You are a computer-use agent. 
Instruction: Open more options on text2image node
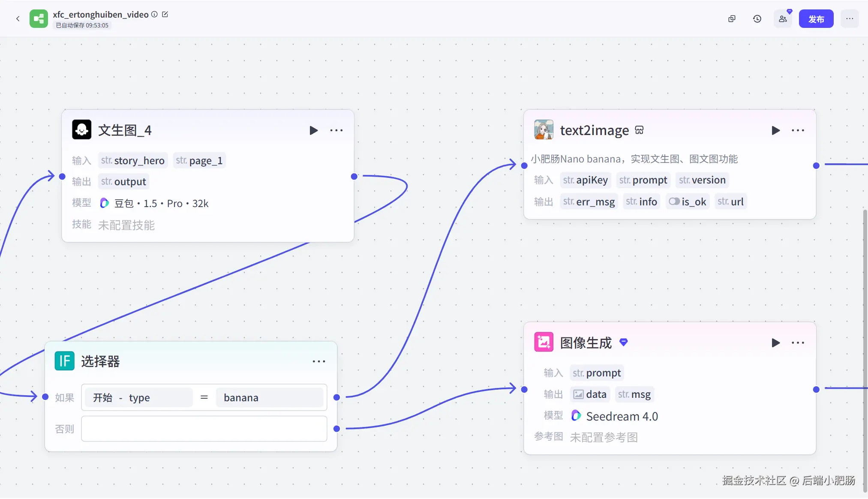tap(798, 130)
